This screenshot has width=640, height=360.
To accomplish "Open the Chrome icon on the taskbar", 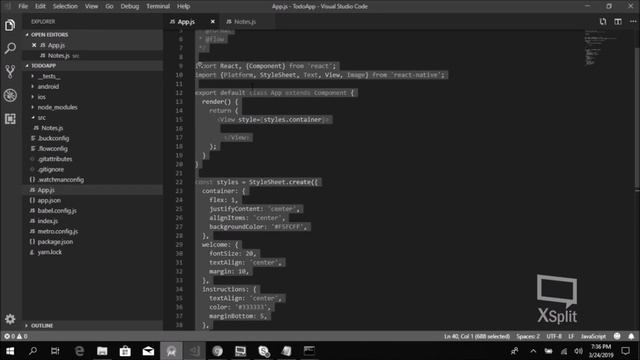I will pyautogui.click(x=217, y=351).
